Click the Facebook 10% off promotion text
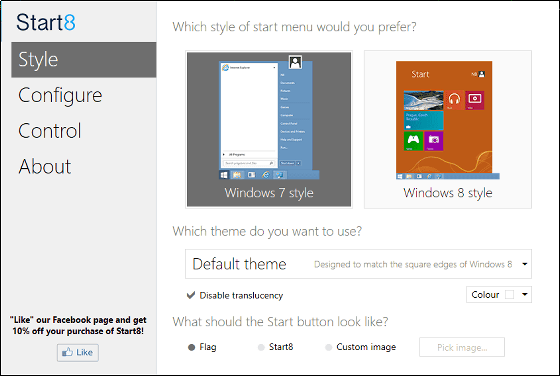 pyautogui.click(x=78, y=325)
